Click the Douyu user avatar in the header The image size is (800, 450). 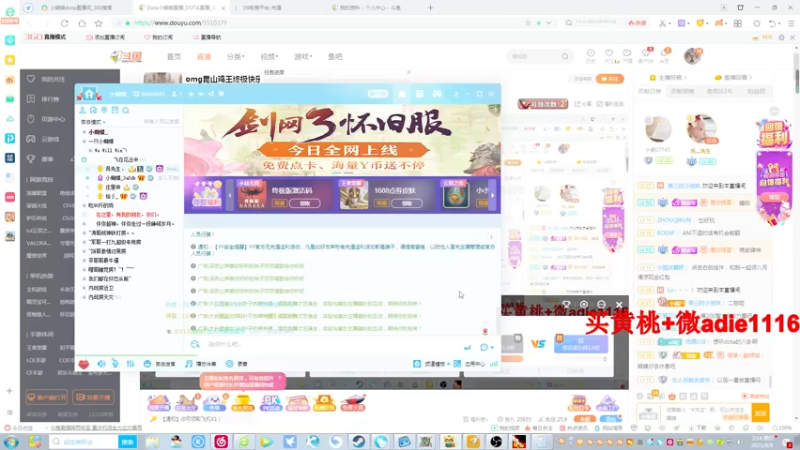(x=692, y=56)
